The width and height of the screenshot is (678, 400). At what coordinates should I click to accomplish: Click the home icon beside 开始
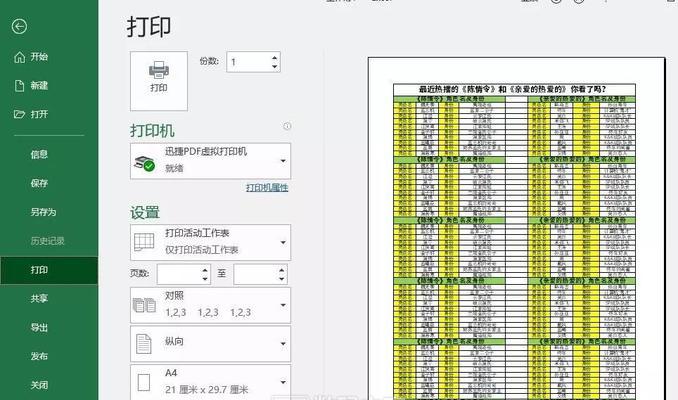19,57
